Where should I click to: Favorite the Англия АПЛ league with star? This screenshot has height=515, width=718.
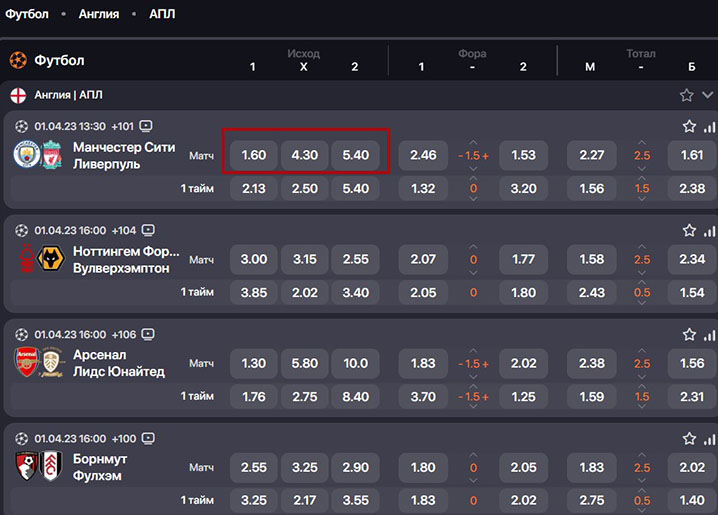tap(686, 95)
